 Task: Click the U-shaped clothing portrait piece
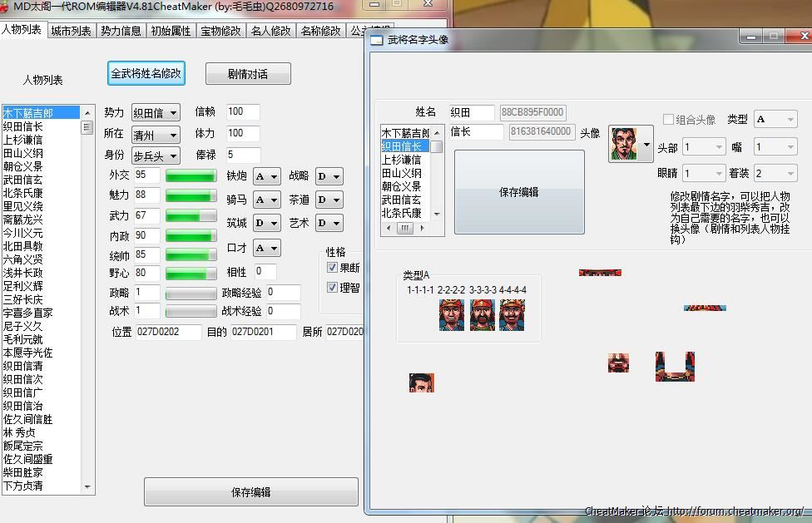(x=674, y=367)
